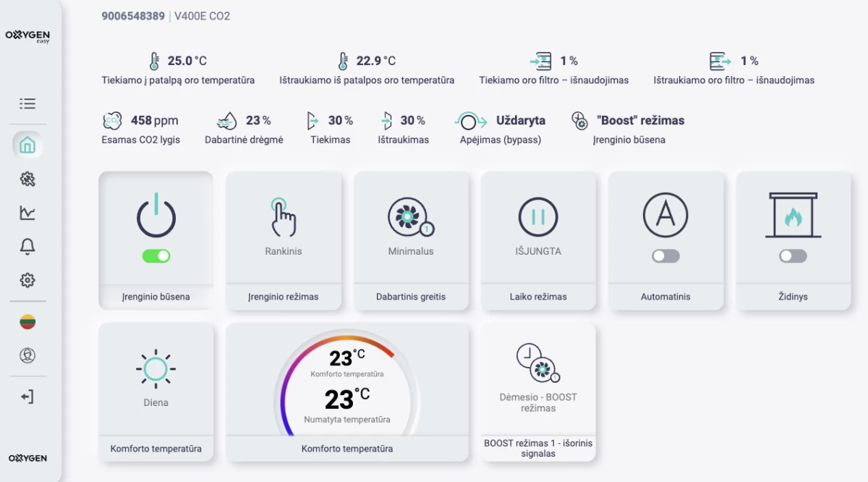Turn on the Židinys fireplace toggle
868x482 pixels.
tap(793, 255)
